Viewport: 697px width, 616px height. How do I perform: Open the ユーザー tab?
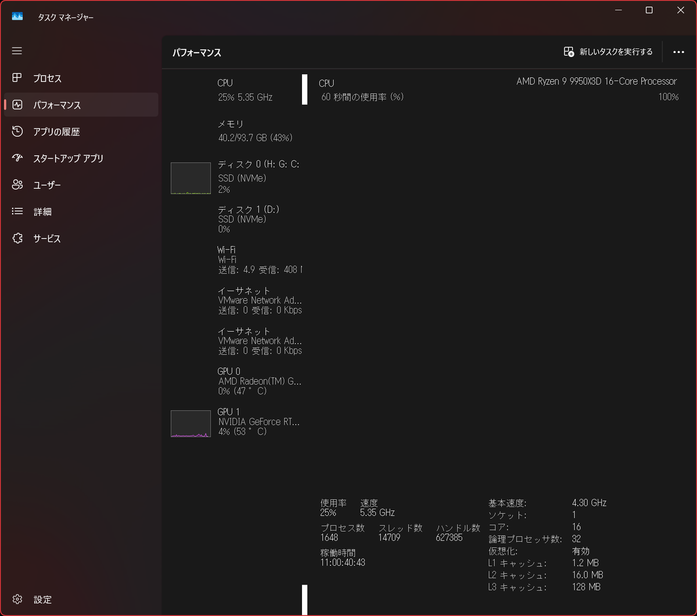81,185
